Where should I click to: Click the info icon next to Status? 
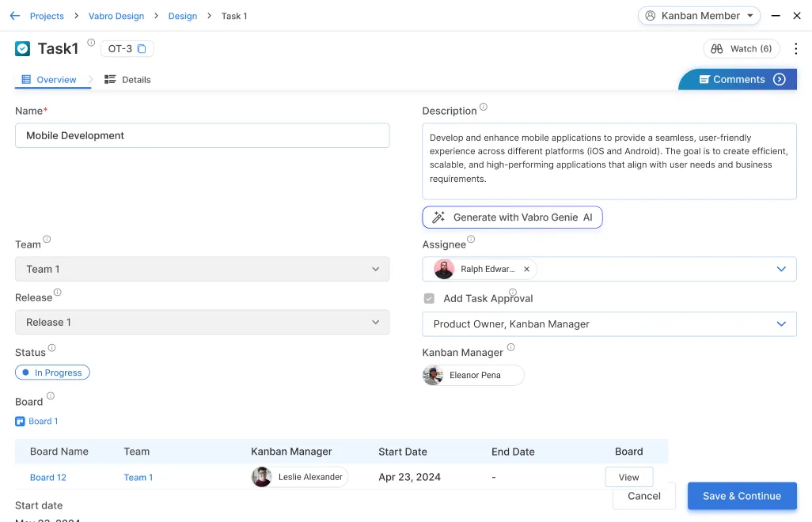coord(52,348)
